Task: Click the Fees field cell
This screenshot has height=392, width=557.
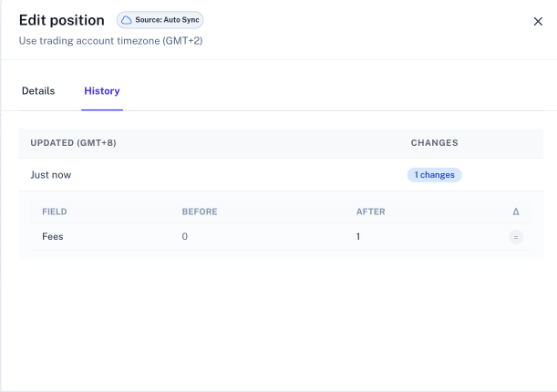Action: [53, 236]
